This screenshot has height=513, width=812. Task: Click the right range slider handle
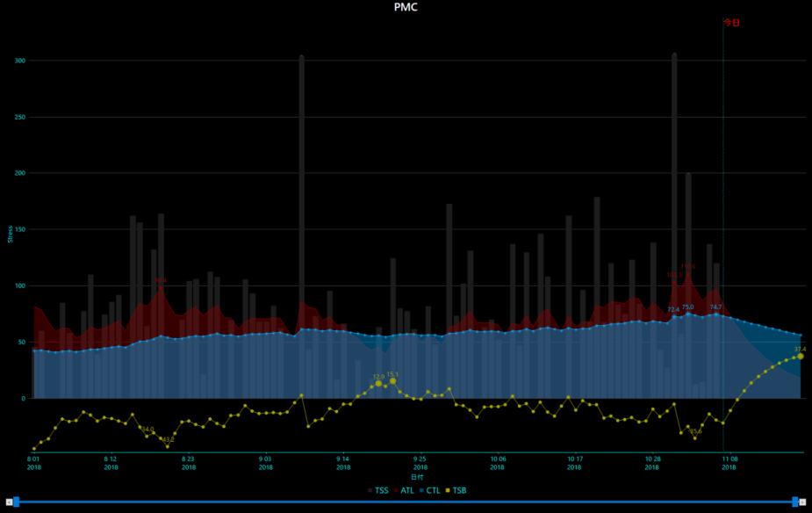point(795,502)
